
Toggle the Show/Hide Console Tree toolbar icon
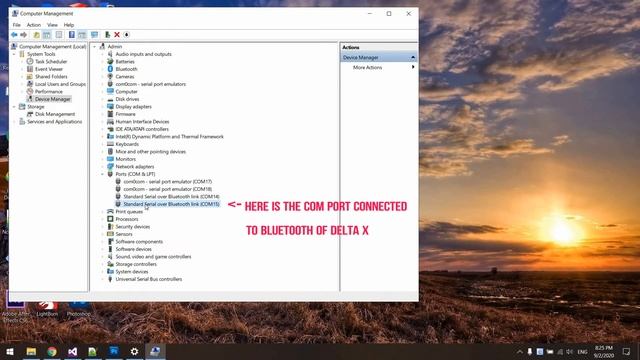(x=47, y=35)
